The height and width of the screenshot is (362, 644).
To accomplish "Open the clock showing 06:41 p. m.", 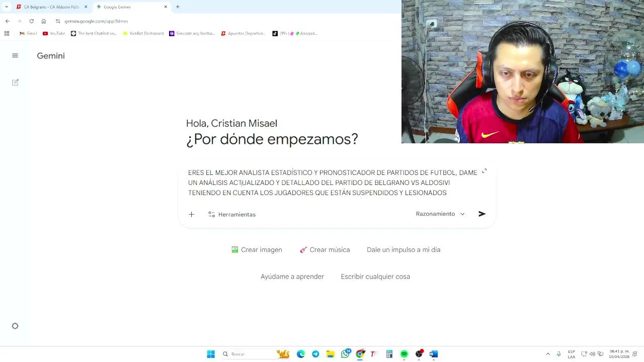I will [x=619, y=354].
